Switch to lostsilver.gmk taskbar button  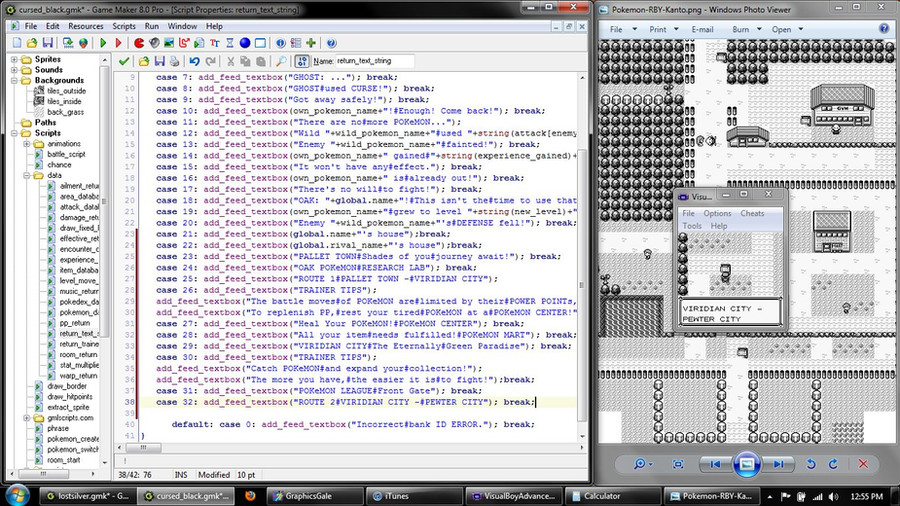point(87,496)
